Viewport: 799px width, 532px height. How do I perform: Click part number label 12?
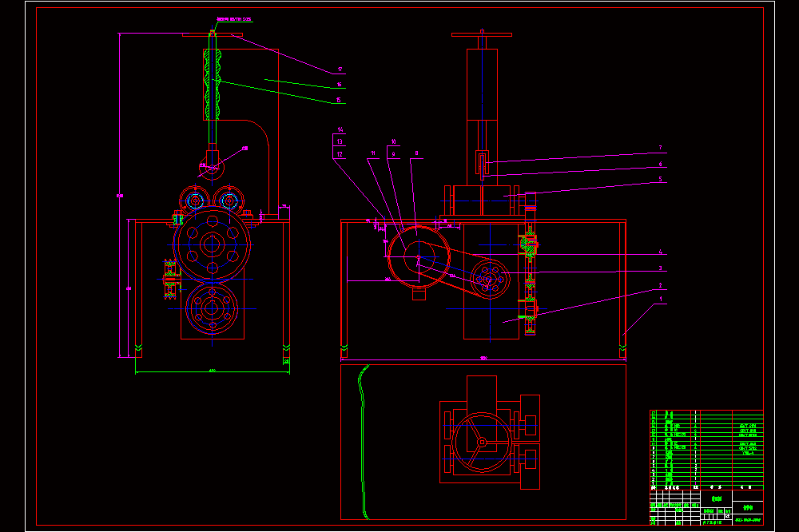(x=340, y=154)
